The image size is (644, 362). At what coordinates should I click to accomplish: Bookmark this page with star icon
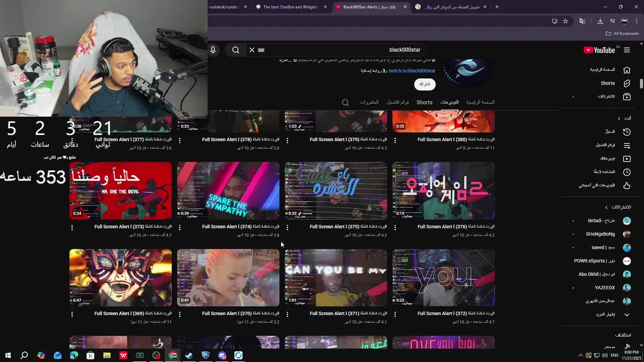point(566,21)
